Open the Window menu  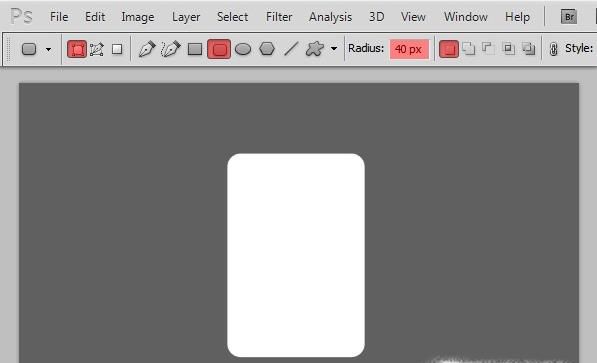(x=465, y=17)
